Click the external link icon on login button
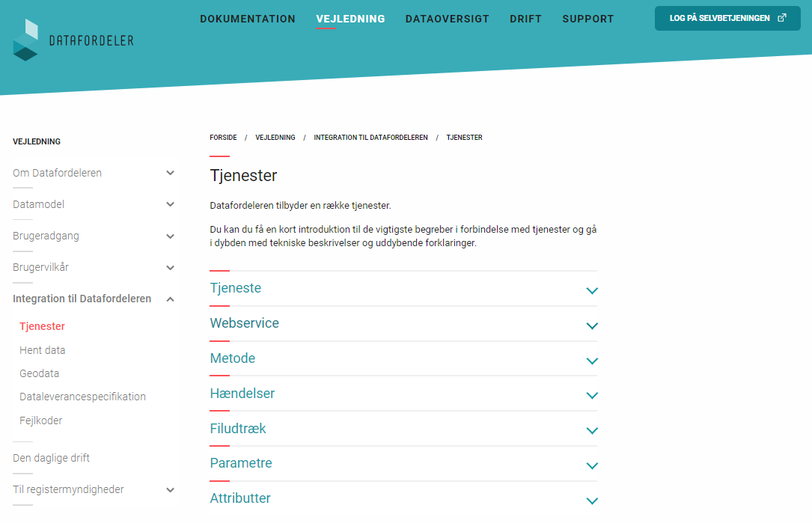This screenshot has width=812, height=523. click(782, 18)
